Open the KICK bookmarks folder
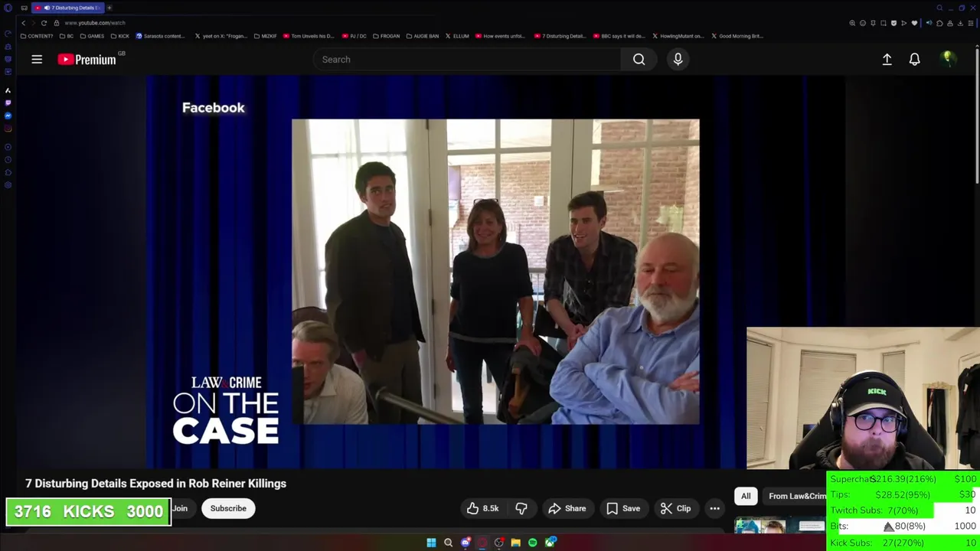 [x=119, y=36]
